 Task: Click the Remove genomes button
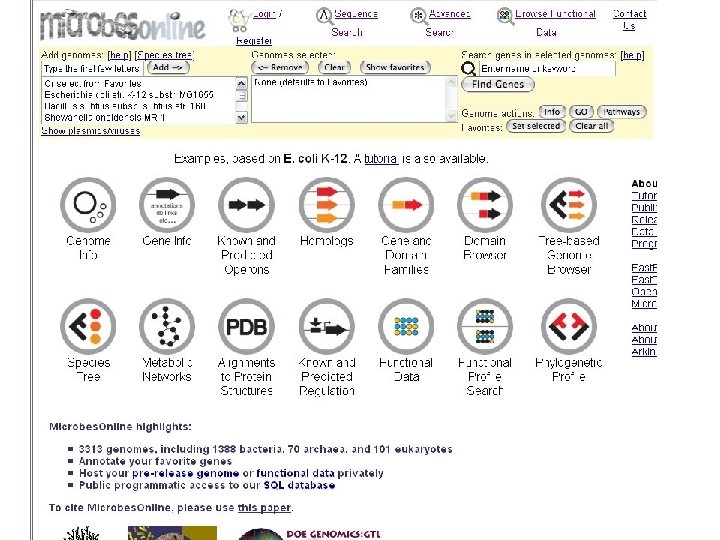point(282,68)
